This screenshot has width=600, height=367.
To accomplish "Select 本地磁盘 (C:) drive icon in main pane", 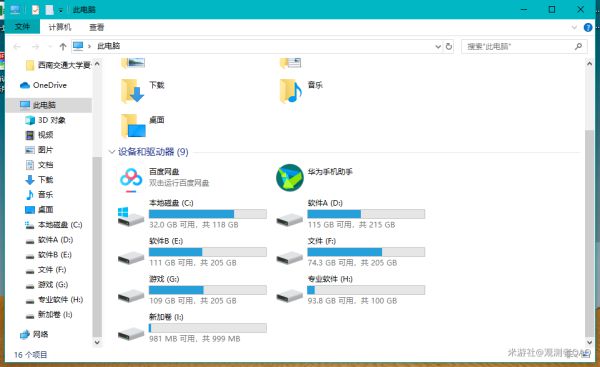I will click(131, 216).
